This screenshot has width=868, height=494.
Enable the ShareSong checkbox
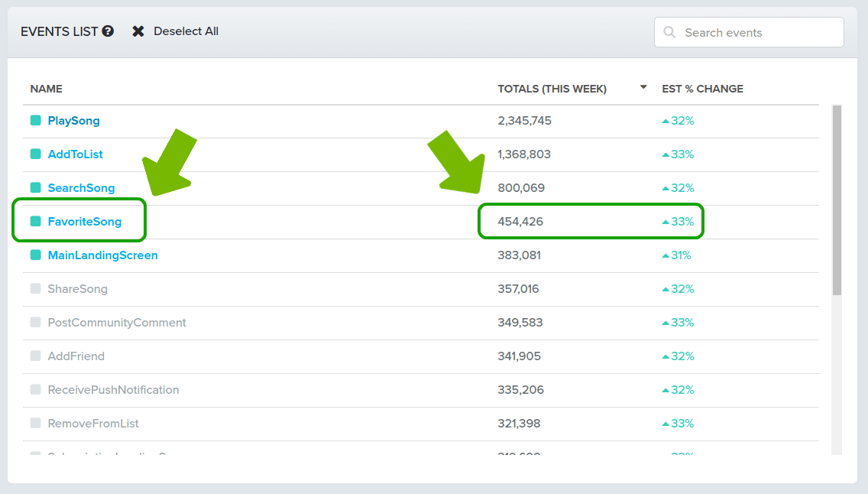point(35,289)
